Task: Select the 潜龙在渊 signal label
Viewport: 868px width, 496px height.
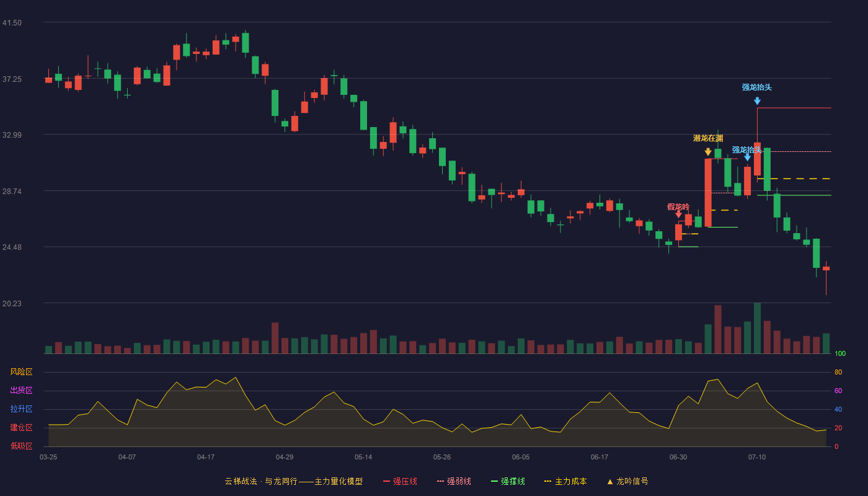Action: pos(708,138)
